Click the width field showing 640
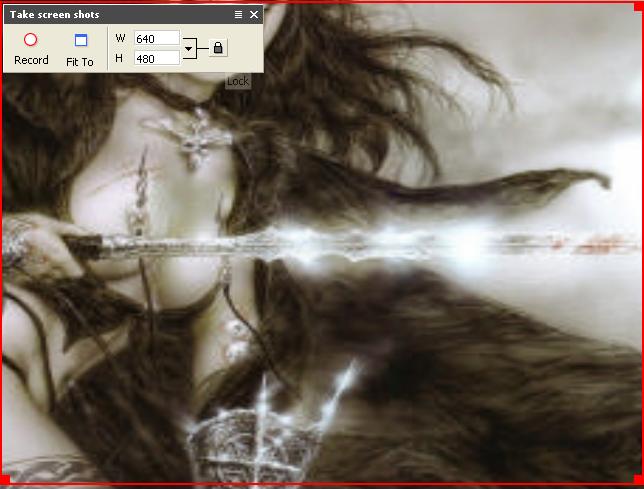The image size is (644, 489). click(157, 39)
